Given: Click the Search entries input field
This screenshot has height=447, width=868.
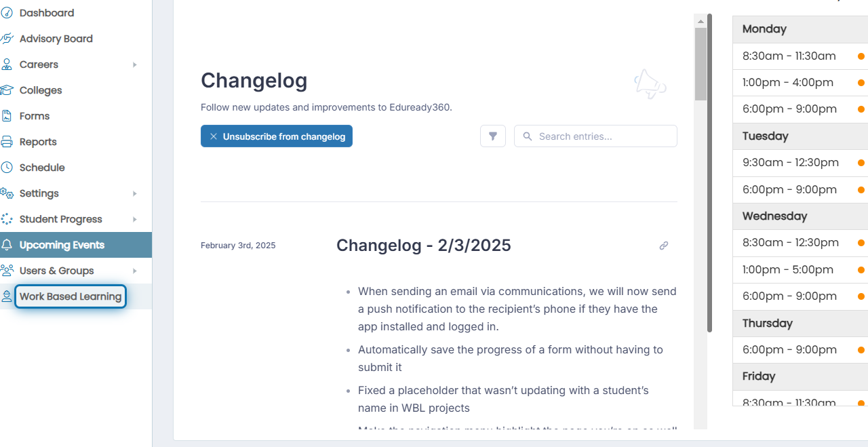Looking at the screenshot, I should [x=595, y=136].
